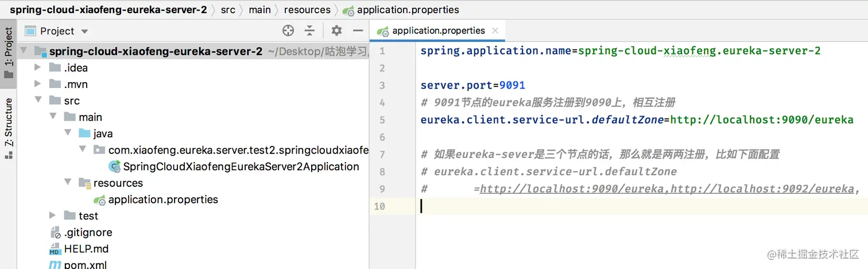
Task: Click the resources breadcrumb in navigation bar
Action: pos(307,10)
